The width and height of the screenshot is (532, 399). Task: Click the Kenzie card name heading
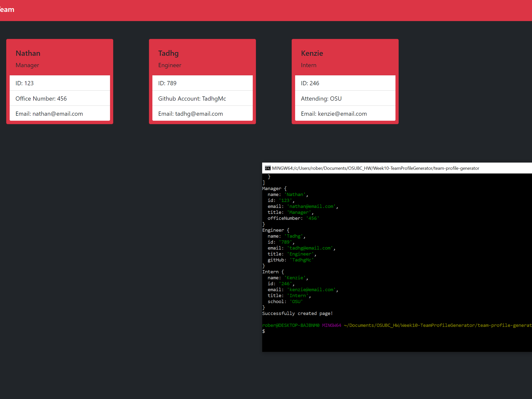point(312,53)
